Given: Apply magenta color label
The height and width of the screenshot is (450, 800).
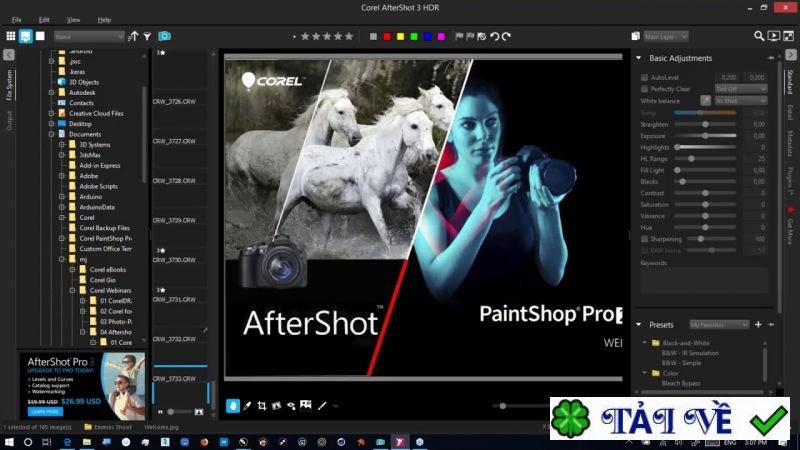Looking at the screenshot, I should 441,36.
